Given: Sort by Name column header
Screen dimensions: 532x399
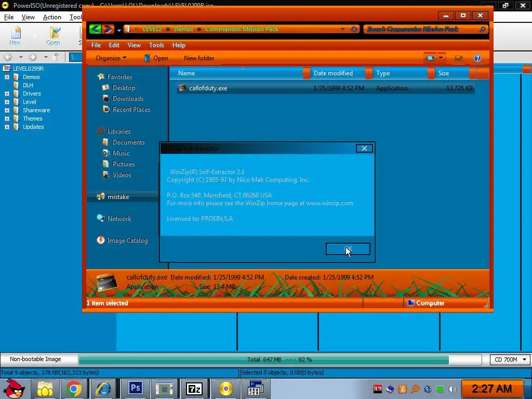Looking at the screenshot, I should (239, 73).
